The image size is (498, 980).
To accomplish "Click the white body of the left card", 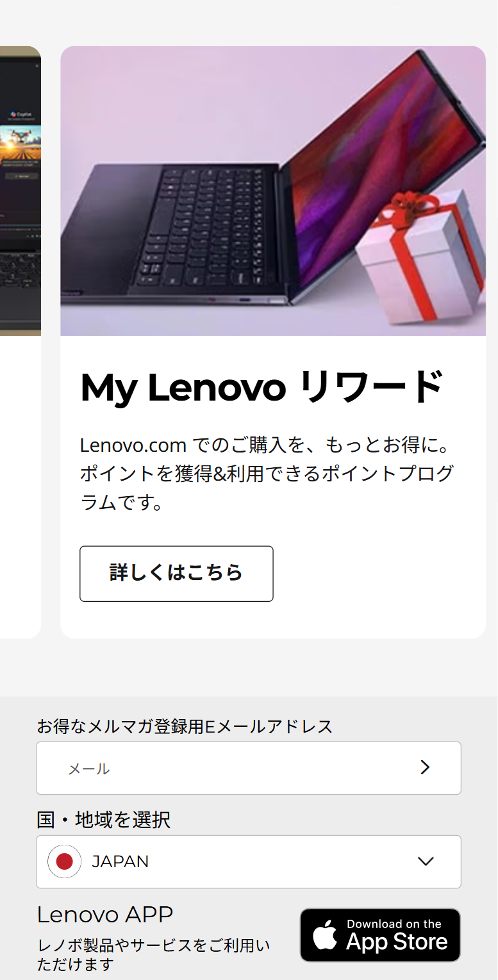I will click(21, 487).
